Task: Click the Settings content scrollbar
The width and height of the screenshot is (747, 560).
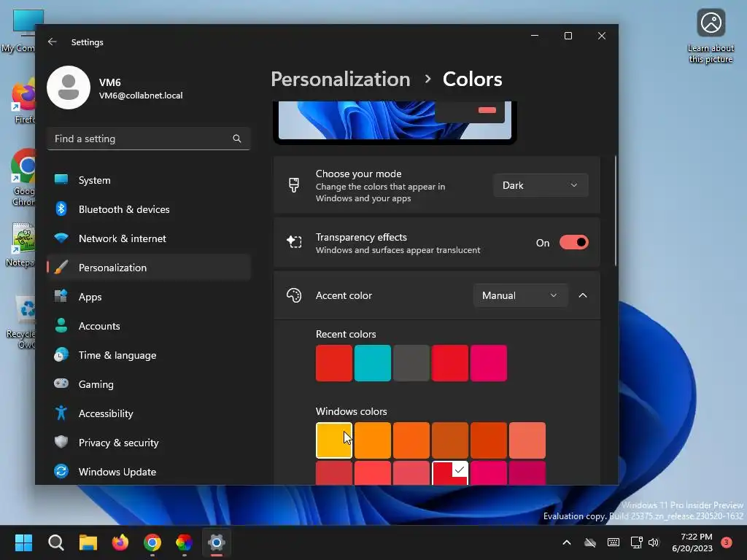Action: tap(615, 210)
